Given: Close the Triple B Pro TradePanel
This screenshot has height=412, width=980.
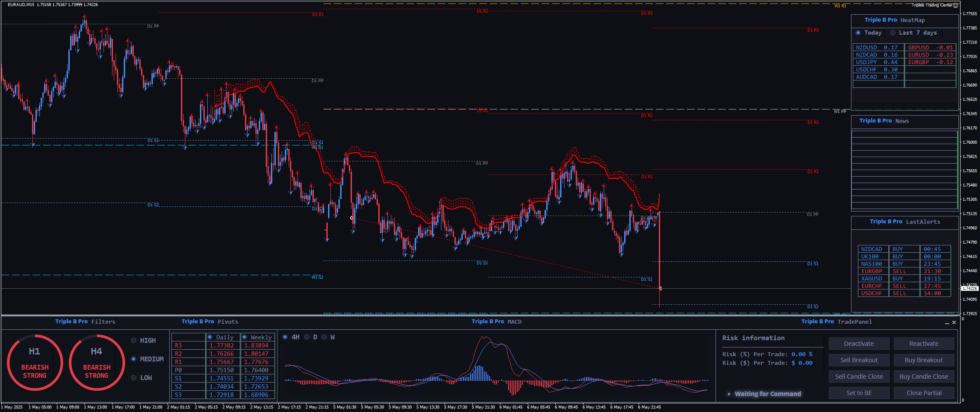Looking at the screenshot, I should coord(954,322).
